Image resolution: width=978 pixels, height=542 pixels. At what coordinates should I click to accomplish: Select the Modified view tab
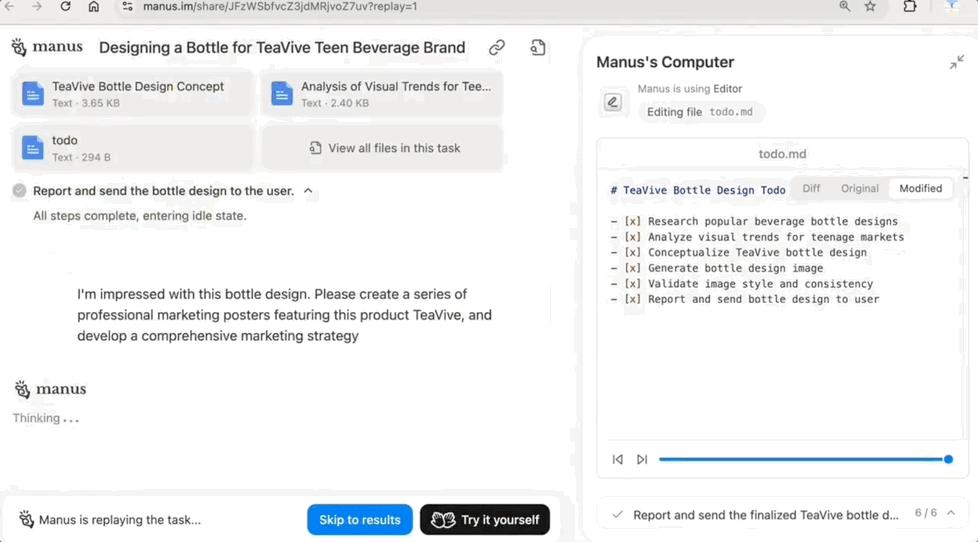point(921,188)
